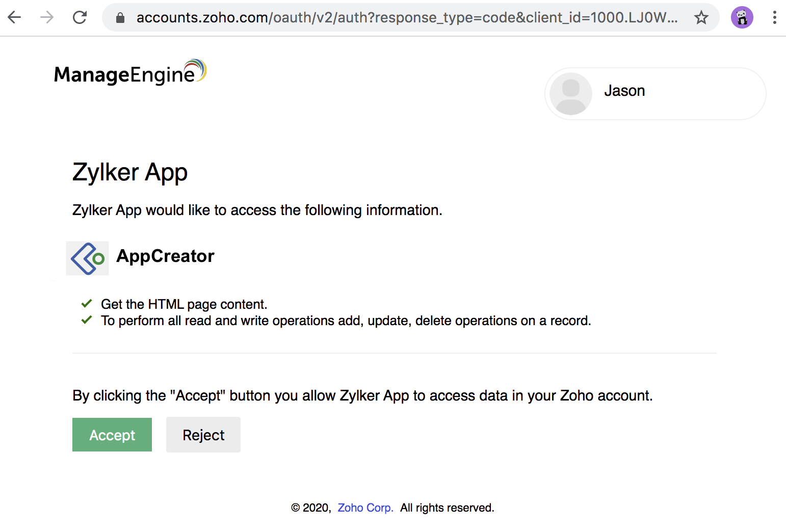
Task: Click the Zylker App heading
Action: [130, 172]
